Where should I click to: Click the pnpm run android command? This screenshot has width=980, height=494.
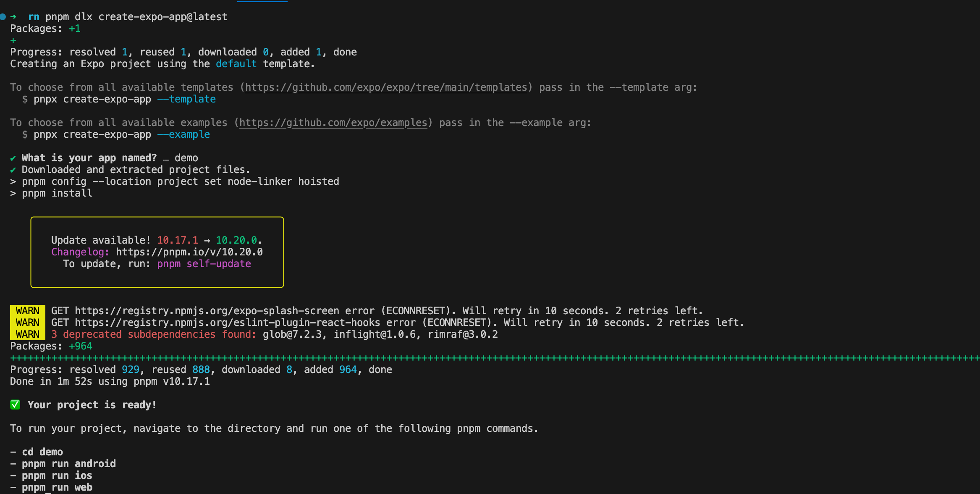pos(68,464)
